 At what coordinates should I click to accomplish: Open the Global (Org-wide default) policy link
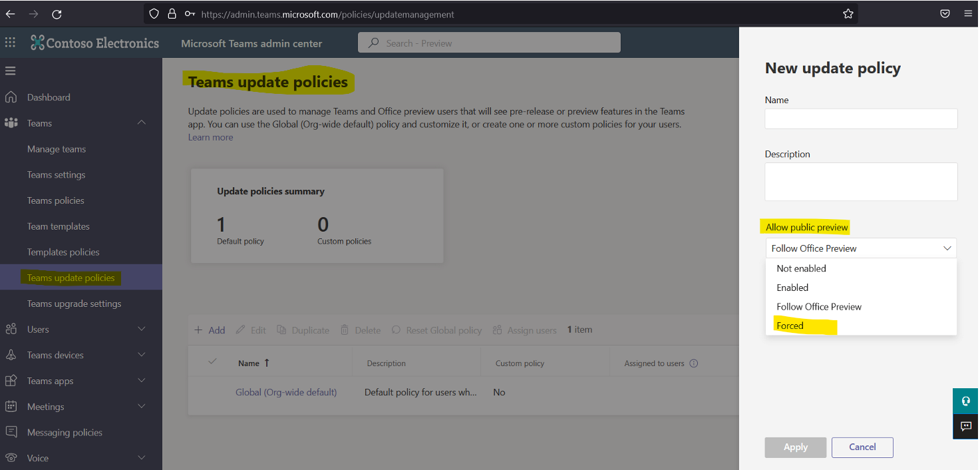[x=286, y=392]
